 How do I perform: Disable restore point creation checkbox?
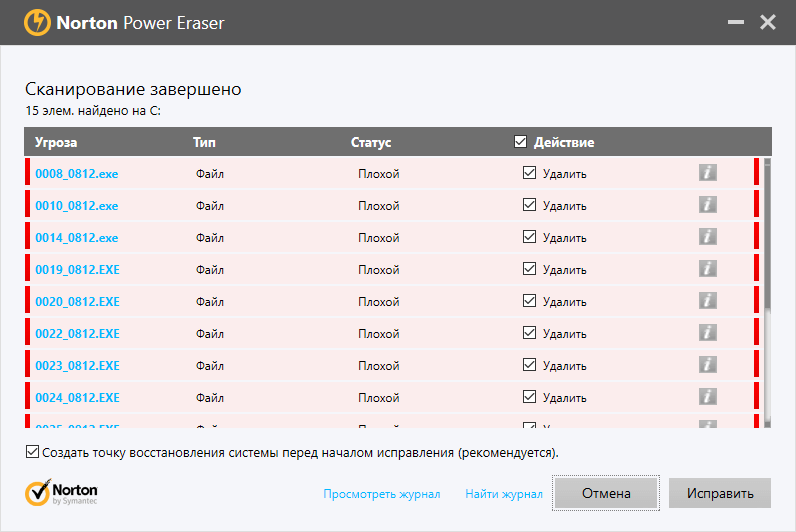33,453
